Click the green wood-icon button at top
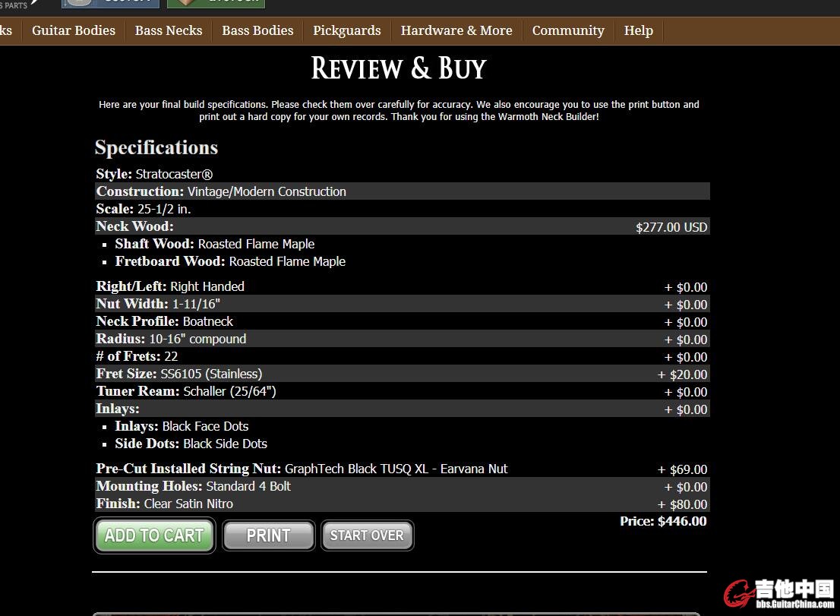 [x=216, y=3]
